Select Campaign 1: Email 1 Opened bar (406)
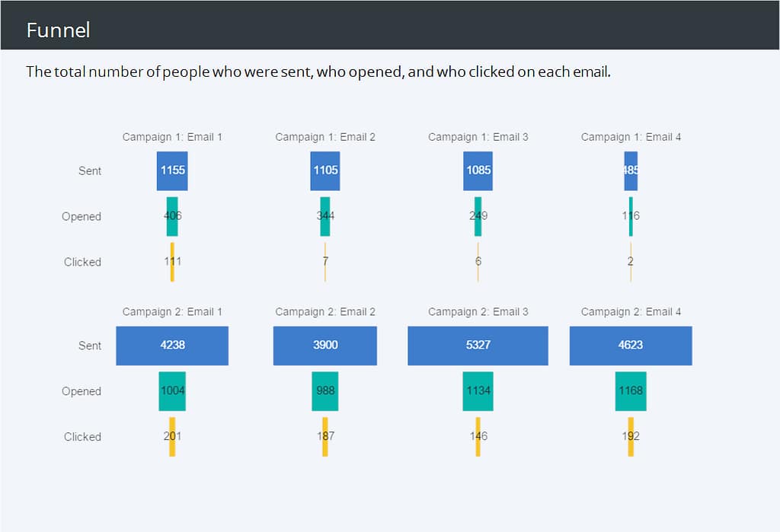780x532 pixels. click(172, 216)
